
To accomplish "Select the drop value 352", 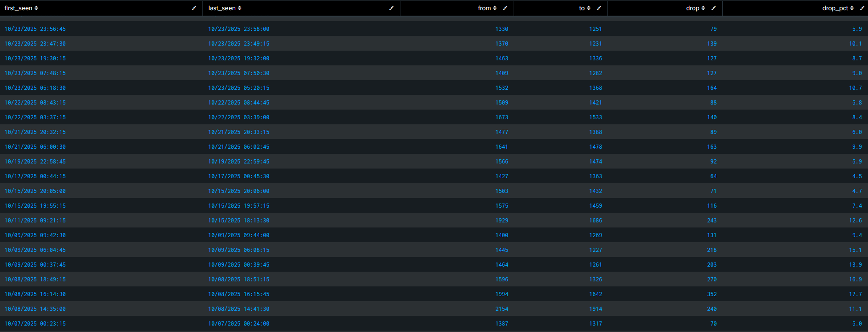I will [712, 294].
